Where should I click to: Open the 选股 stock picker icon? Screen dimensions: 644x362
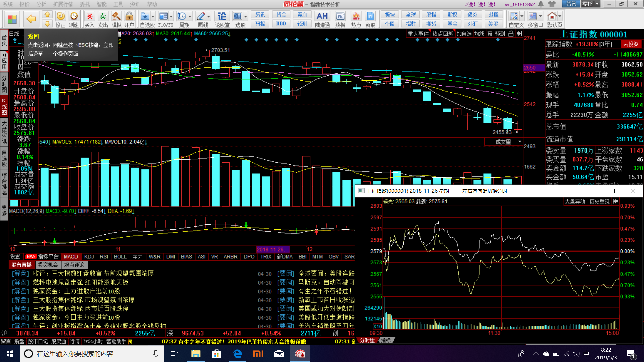[x=237, y=16]
